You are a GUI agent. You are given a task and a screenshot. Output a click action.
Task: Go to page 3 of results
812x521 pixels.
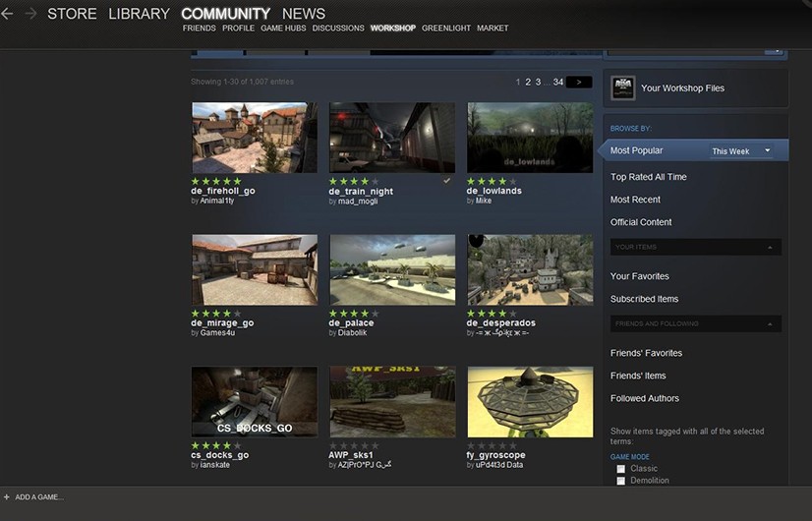pyautogui.click(x=538, y=82)
